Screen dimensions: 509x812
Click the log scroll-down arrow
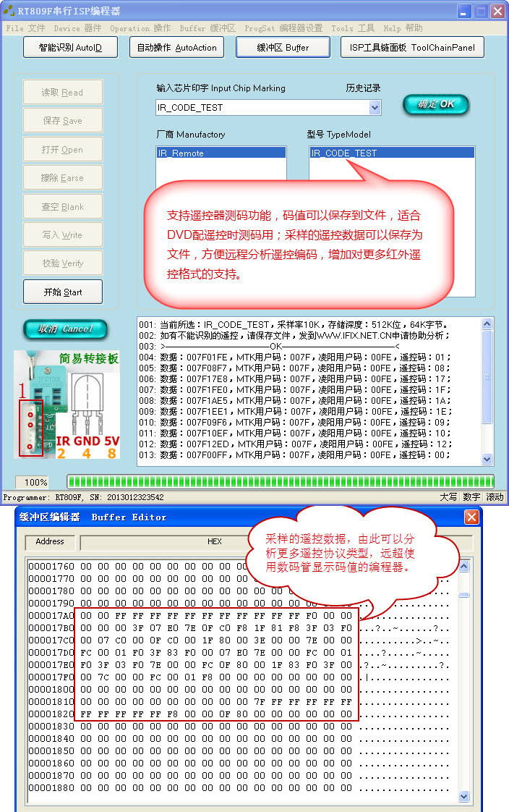click(487, 459)
